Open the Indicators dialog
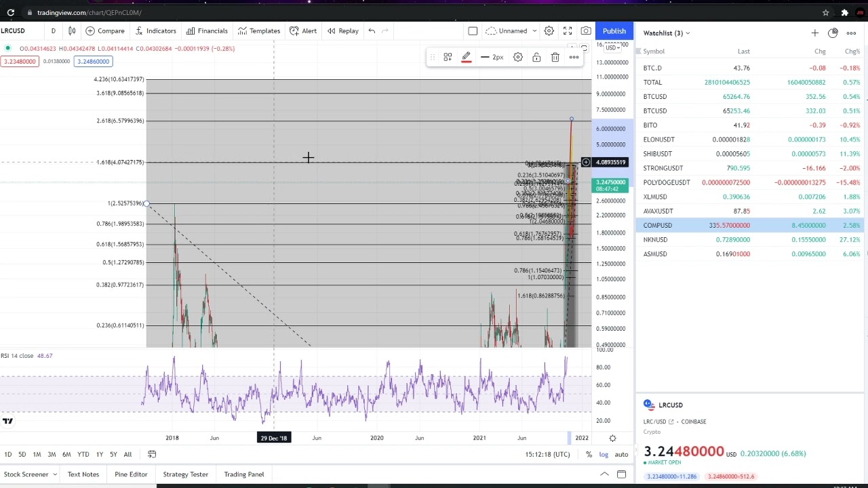The height and width of the screenshot is (488, 868). tap(155, 30)
